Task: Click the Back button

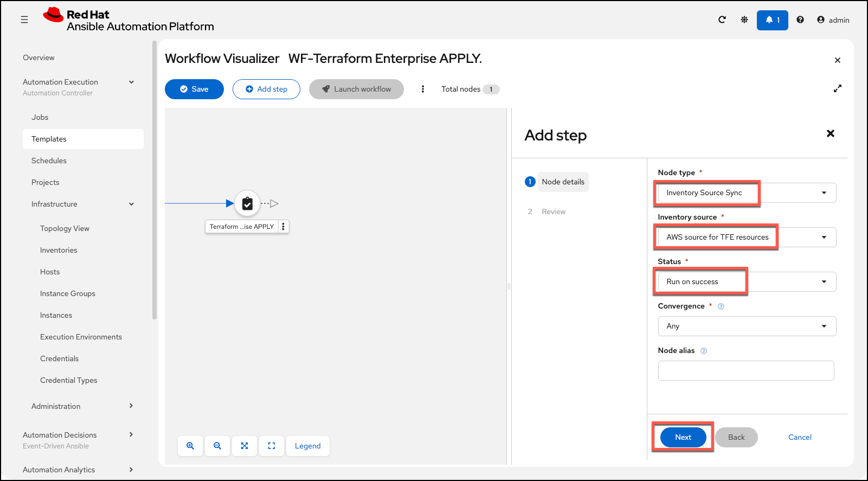Action: pyautogui.click(x=736, y=437)
